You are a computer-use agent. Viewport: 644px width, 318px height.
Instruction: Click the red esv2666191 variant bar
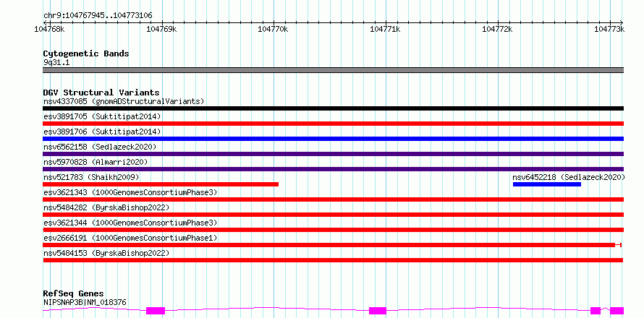pos(332,245)
